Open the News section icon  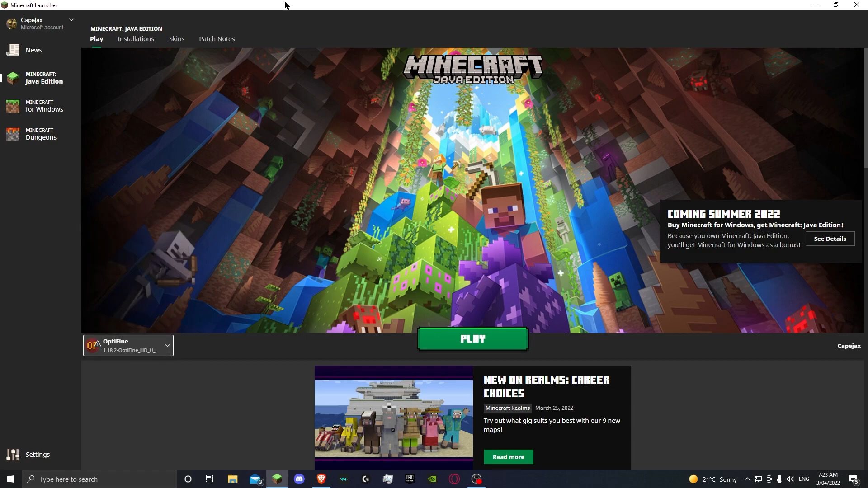(13, 50)
